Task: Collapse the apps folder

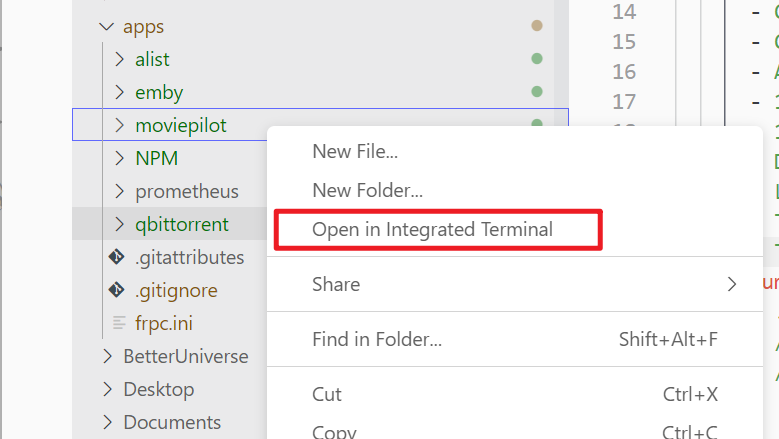Action: (x=107, y=27)
